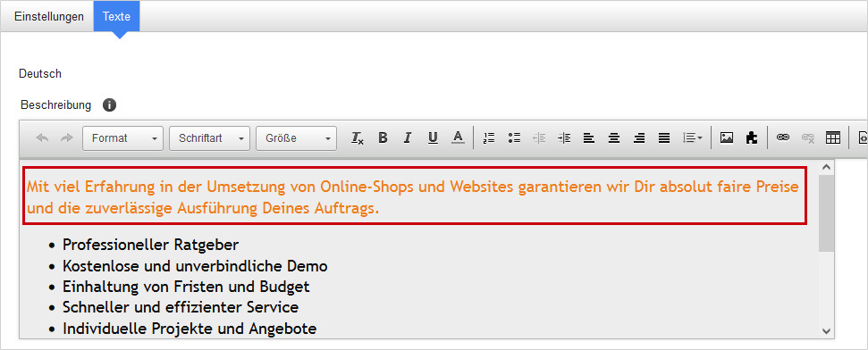Justify the text
This screenshot has height=350, width=868.
point(664,138)
